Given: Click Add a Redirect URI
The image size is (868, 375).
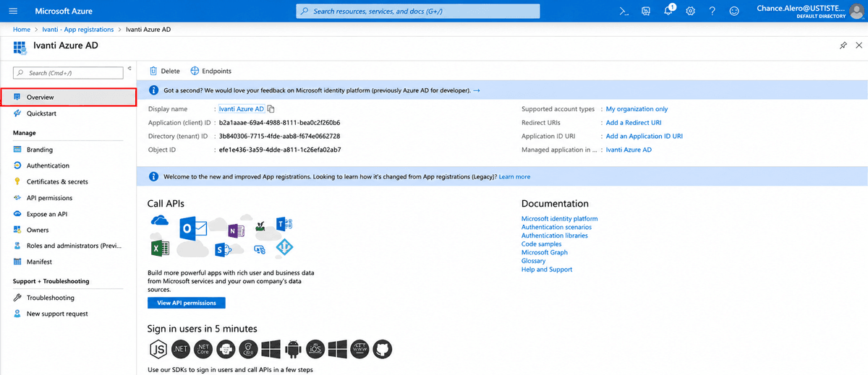Looking at the screenshot, I should (634, 123).
